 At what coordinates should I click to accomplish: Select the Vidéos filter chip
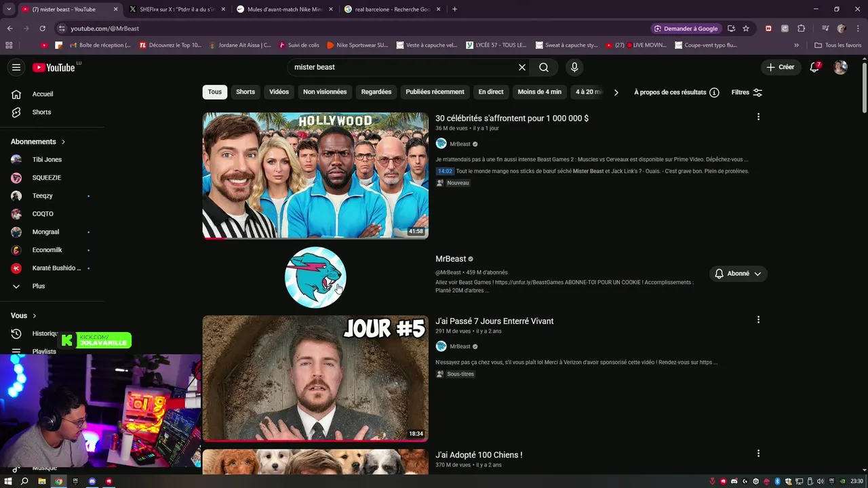click(x=279, y=92)
